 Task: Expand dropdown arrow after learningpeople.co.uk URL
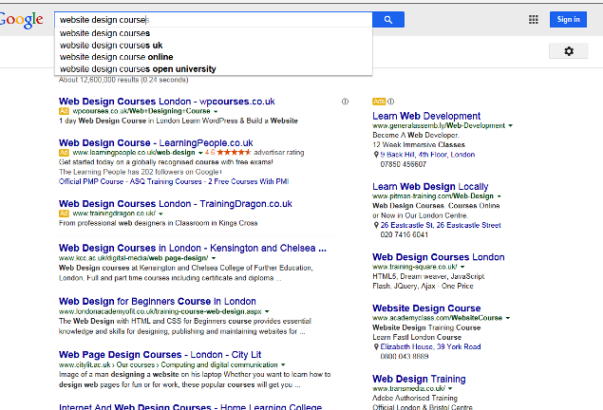point(200,153)
